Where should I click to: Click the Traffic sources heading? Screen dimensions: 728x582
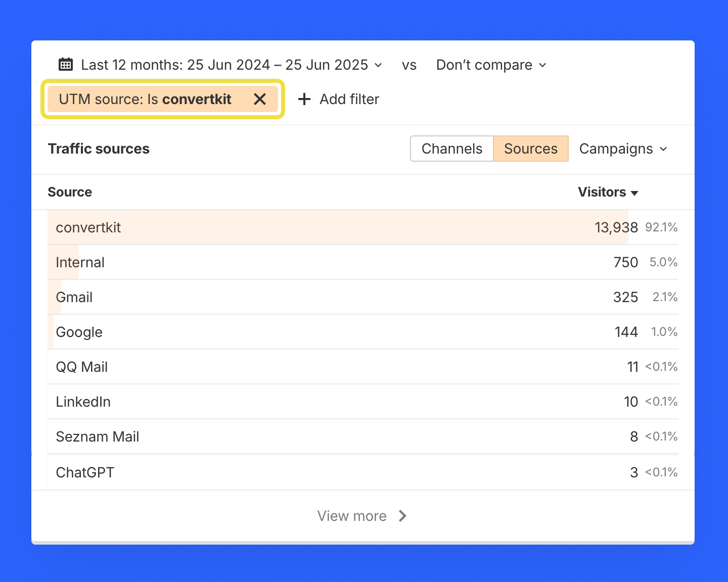tap(99, 149)
